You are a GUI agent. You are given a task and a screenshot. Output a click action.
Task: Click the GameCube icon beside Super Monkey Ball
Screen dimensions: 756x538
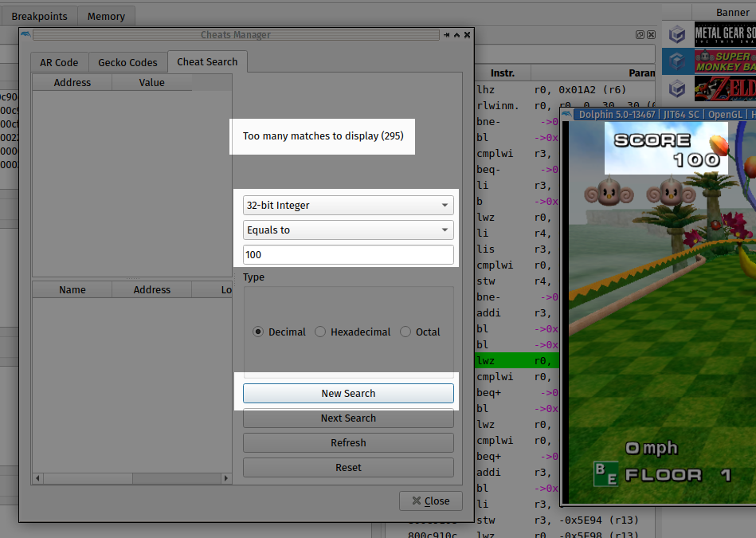[677, 61]
